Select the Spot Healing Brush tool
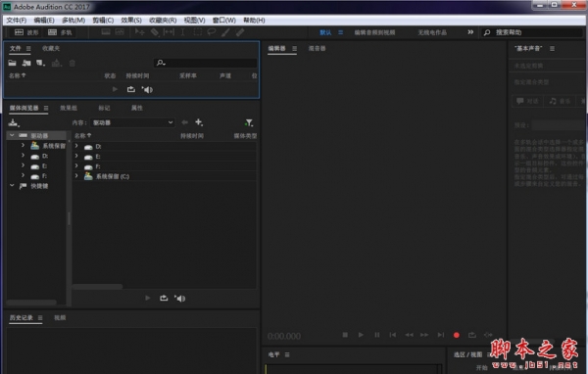The width and height of the screenshot is (588, 374). click(240, 32)
